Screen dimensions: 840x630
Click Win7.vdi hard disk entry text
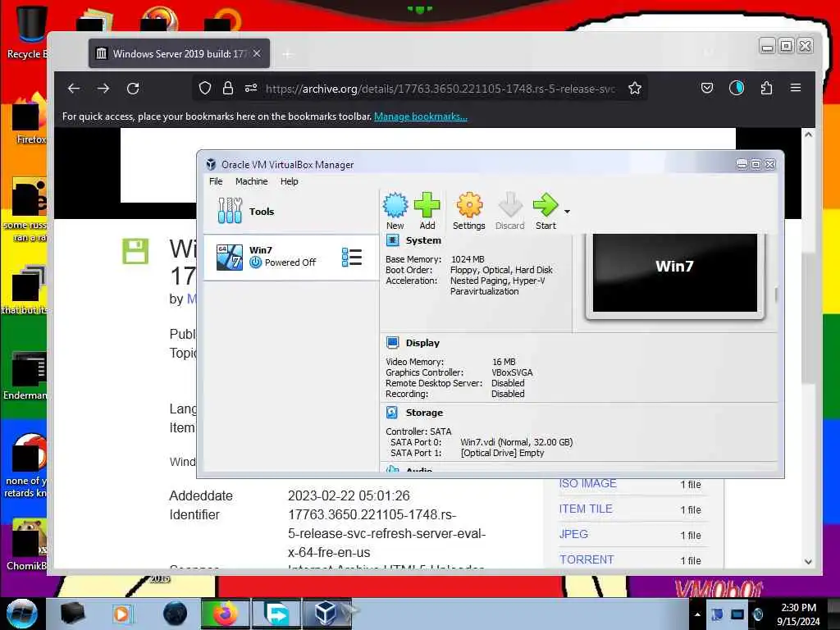click(x=517, y=442)
